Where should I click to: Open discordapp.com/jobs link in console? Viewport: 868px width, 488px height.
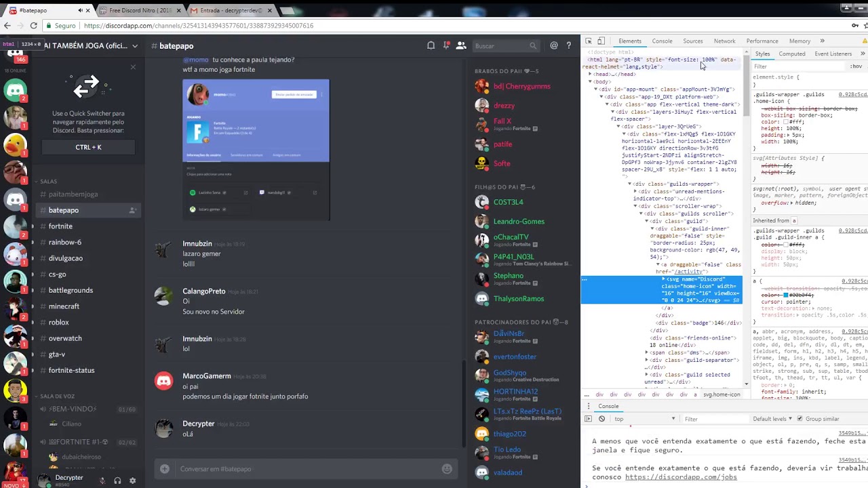point(681,476)
